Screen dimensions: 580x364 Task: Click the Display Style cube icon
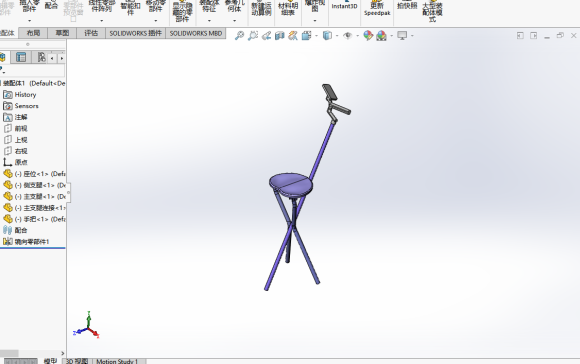(x=327, y=36)
